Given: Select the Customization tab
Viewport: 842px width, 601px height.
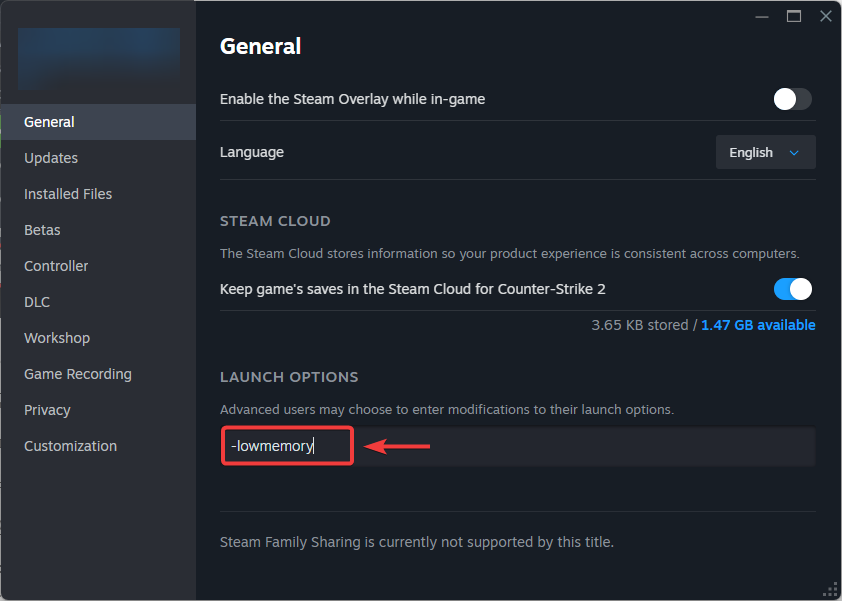Looking at the screenshot, I should coord(70,446).
